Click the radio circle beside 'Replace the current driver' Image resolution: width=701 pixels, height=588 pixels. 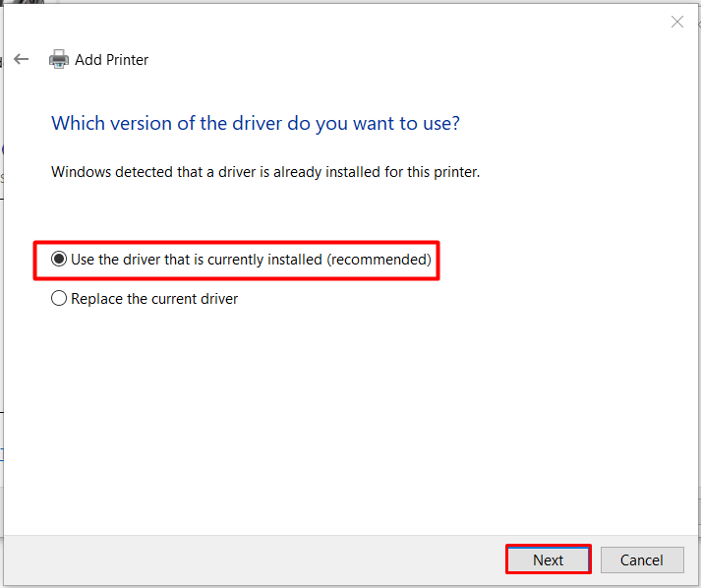coord(59,298)
